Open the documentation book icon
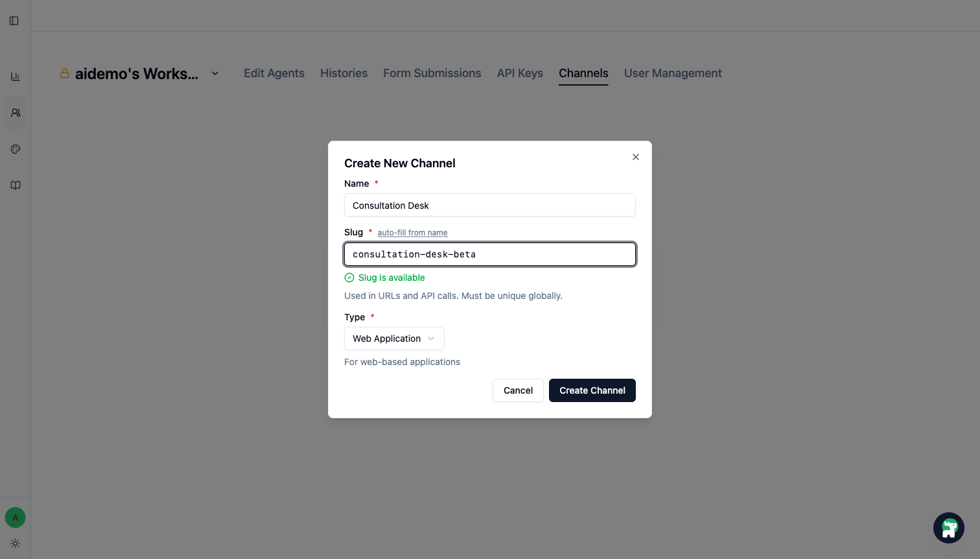Image resolution: width=980 pixels, height=559 pixels. click(14, 185)
